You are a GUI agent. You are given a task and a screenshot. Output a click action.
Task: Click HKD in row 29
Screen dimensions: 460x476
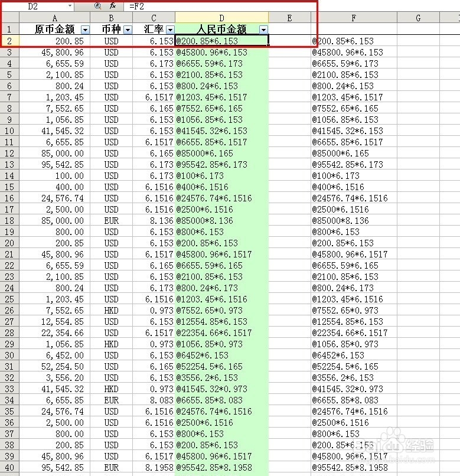tap(111, 344)
